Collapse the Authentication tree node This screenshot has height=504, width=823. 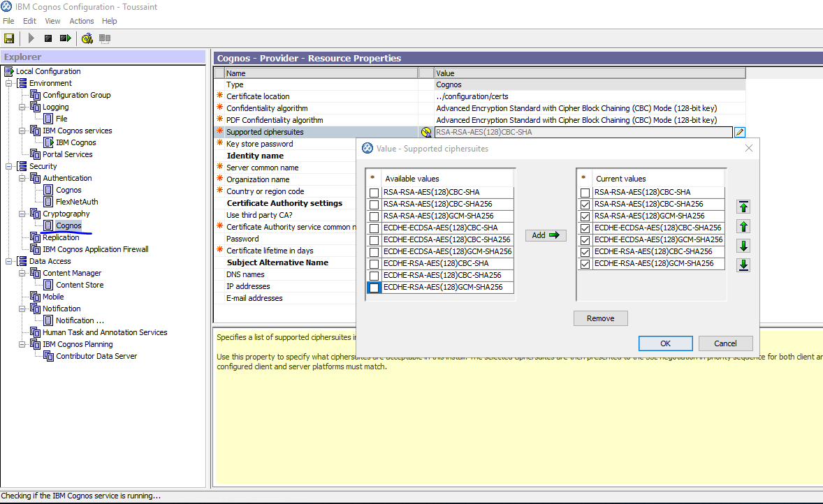(22, 178)
